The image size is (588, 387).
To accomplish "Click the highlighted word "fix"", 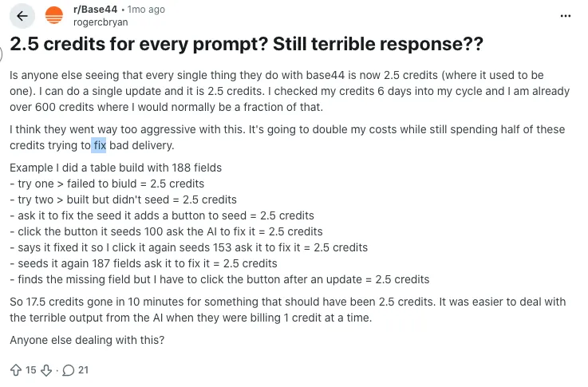I will click(x=99, y=146).
